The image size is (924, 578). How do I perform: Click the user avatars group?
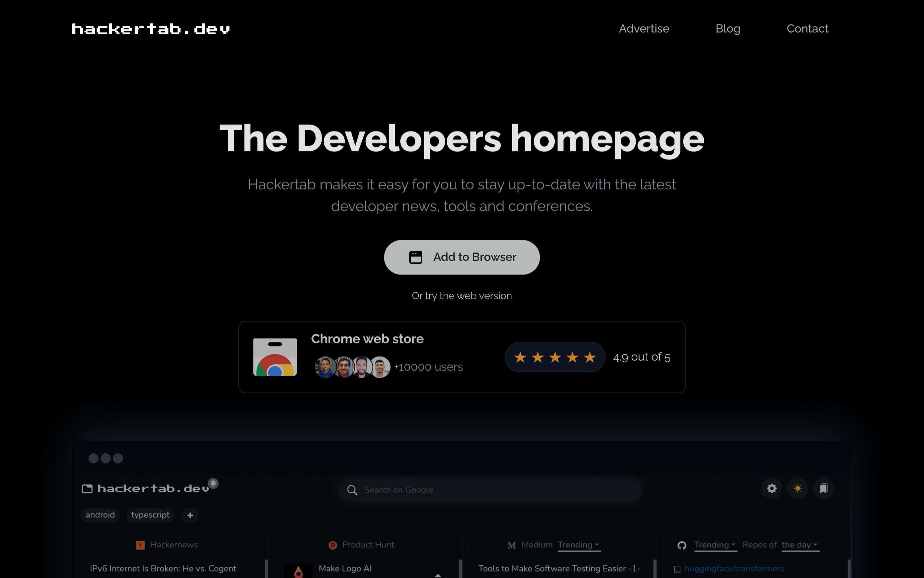(352, 367)
